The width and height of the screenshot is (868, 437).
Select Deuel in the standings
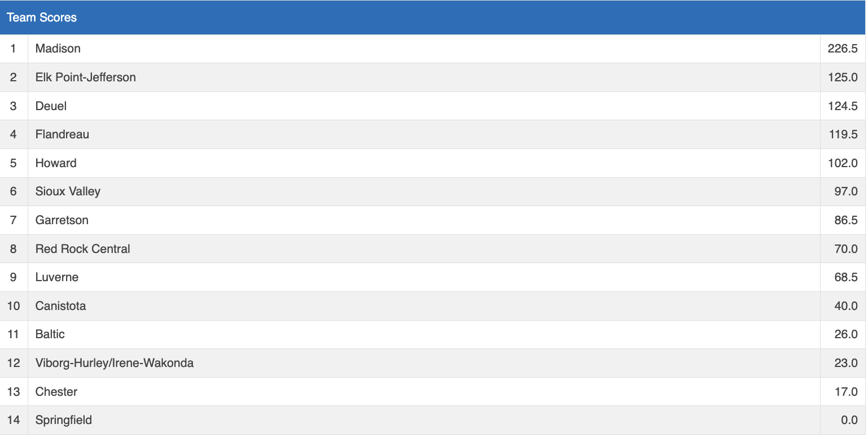51,106
